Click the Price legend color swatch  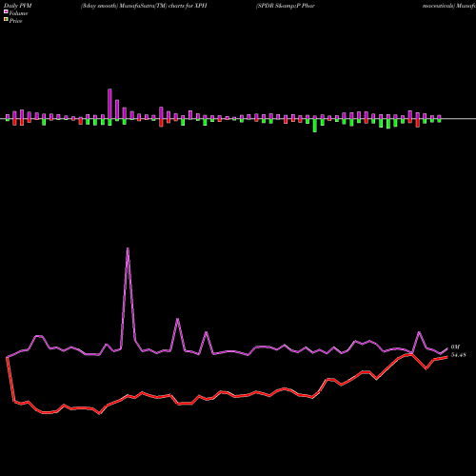pyautogui.click(x=6, y=19)
